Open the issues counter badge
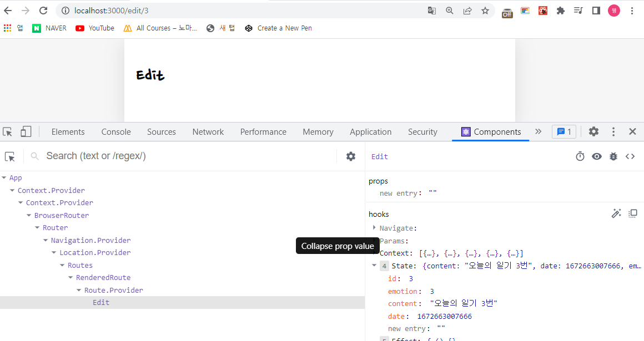This screenshot has height=341, width=644. coord(564,132)
